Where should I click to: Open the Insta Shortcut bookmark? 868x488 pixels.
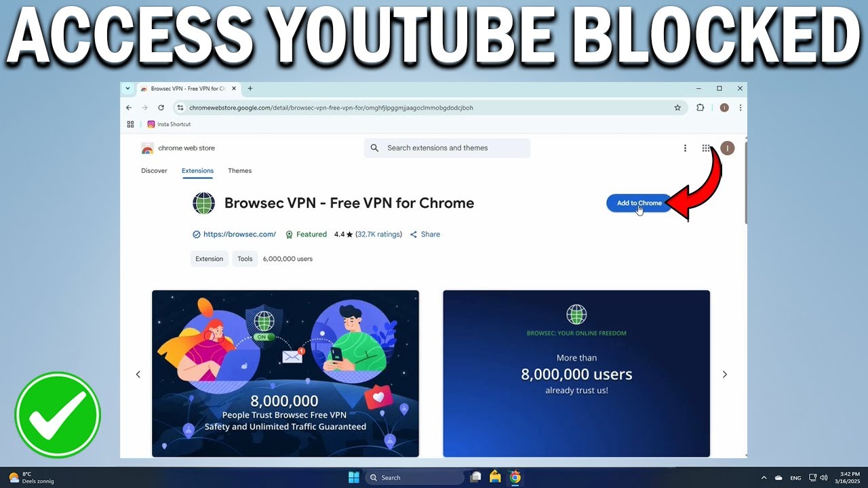(170, 124)
